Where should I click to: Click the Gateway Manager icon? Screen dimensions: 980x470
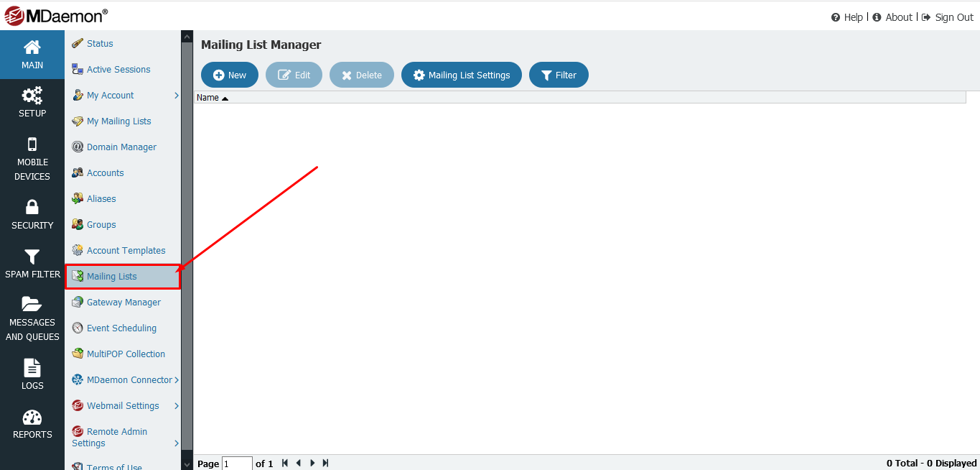(x=78, y=302)
